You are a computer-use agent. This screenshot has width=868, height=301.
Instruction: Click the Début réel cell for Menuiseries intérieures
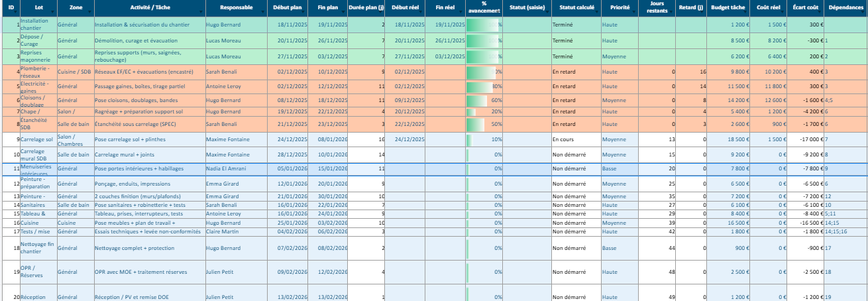tap(405, 169)
